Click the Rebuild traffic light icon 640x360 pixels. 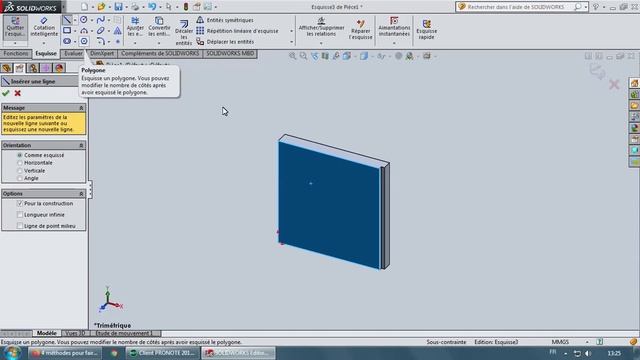(186, 7)
